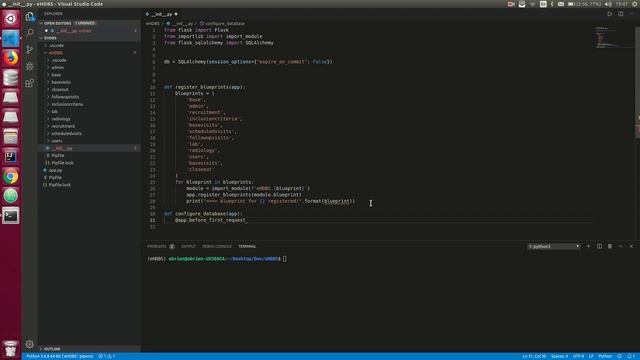Switch to the Output panel tab
Screen dimensions: 640x360
pos(188,247)
